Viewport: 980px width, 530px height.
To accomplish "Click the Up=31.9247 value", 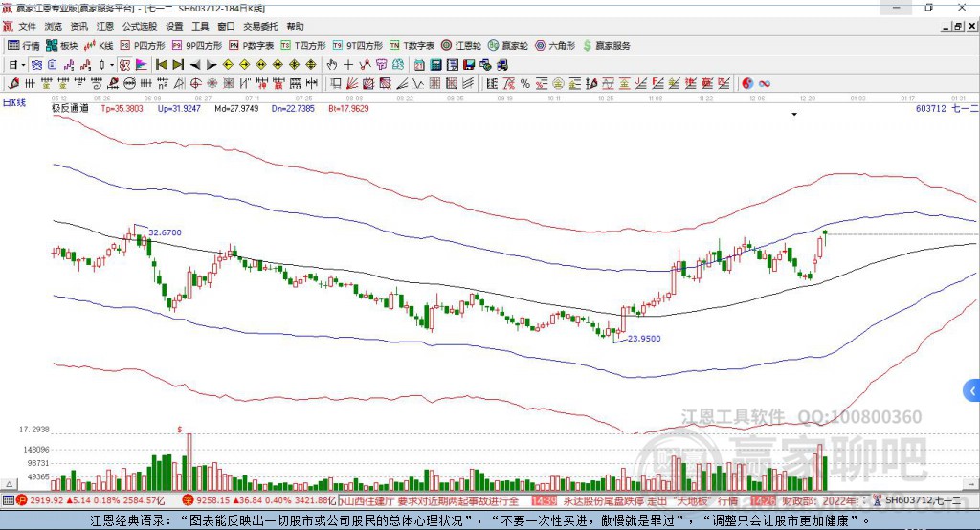I will [179, 108].
